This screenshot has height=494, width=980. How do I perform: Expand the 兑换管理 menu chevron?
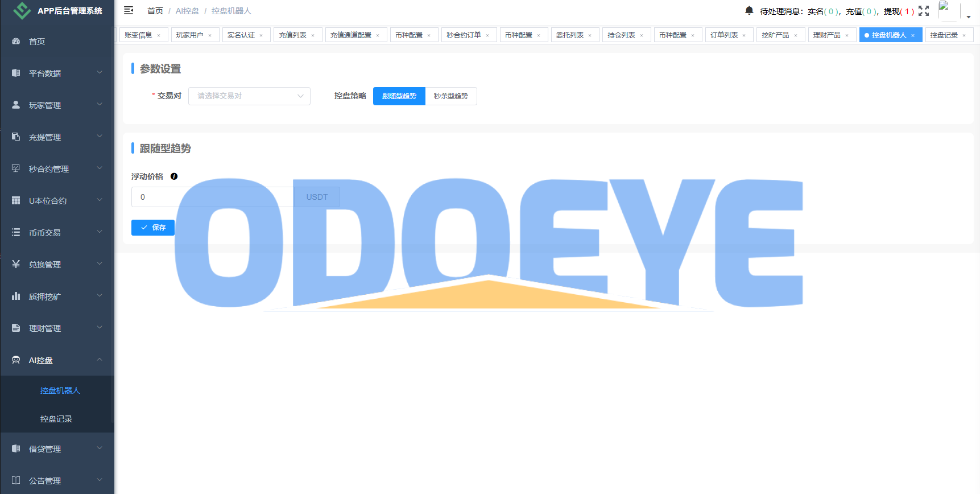tap(100, 264)
